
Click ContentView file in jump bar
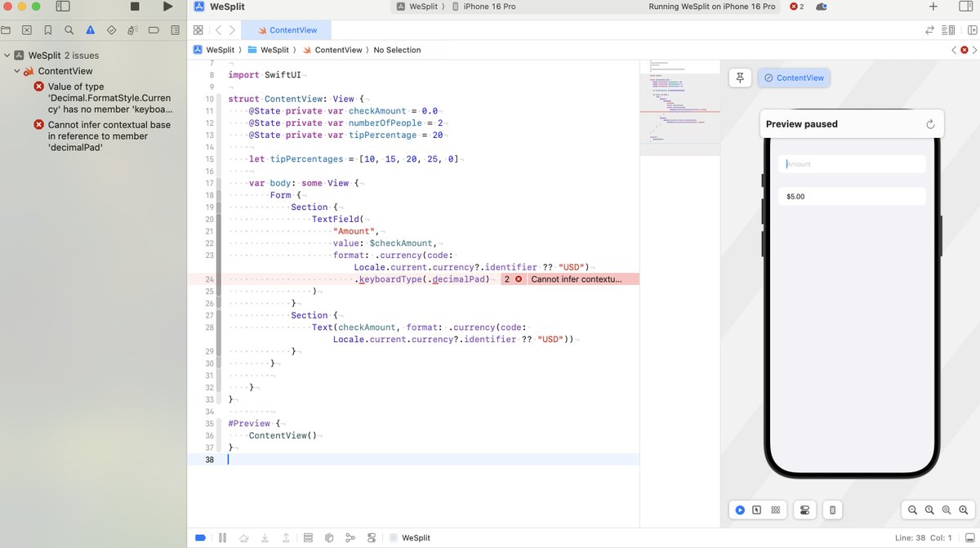[332, 50]
